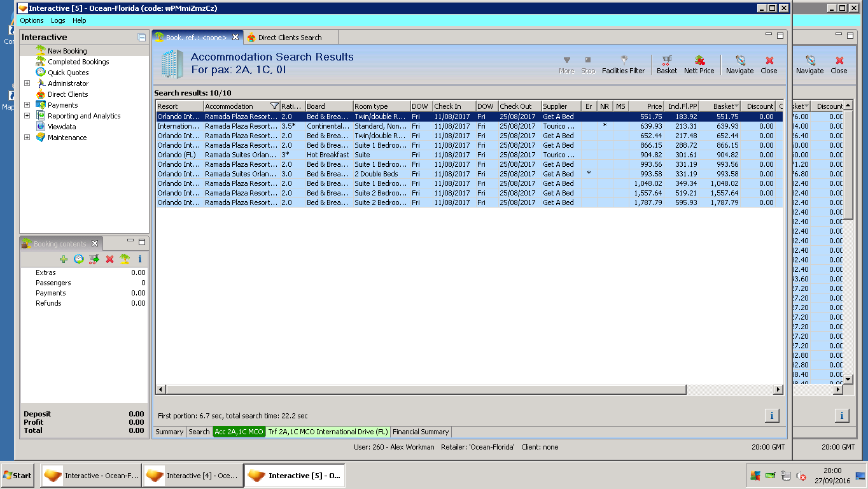This screenshot has height=489, width=868.
Task: Click the Maintenance folders icon
Action: click(41, 138)
